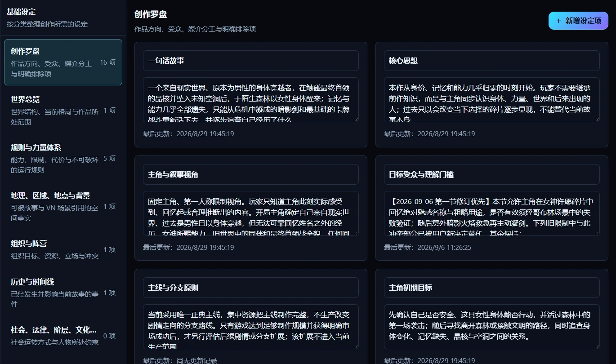Edit the 主角初期目标 title field

point(492,288)
